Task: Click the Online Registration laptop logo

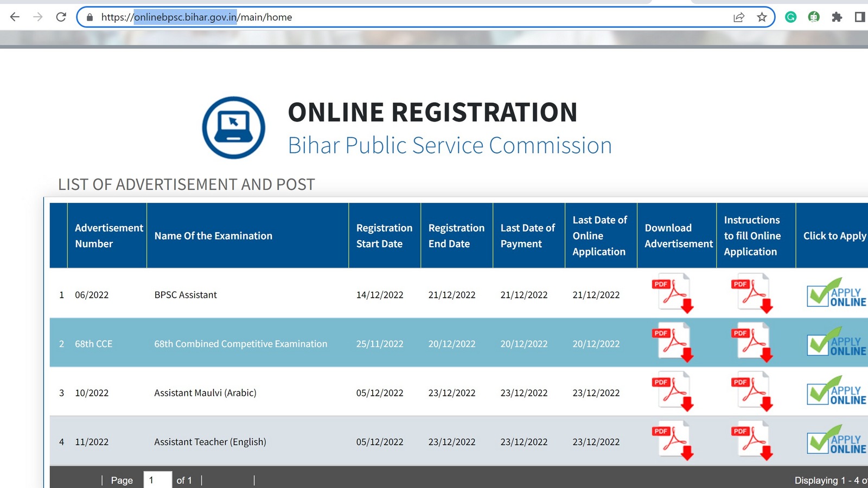Action: pyautogui.click(x=234, y=127)
